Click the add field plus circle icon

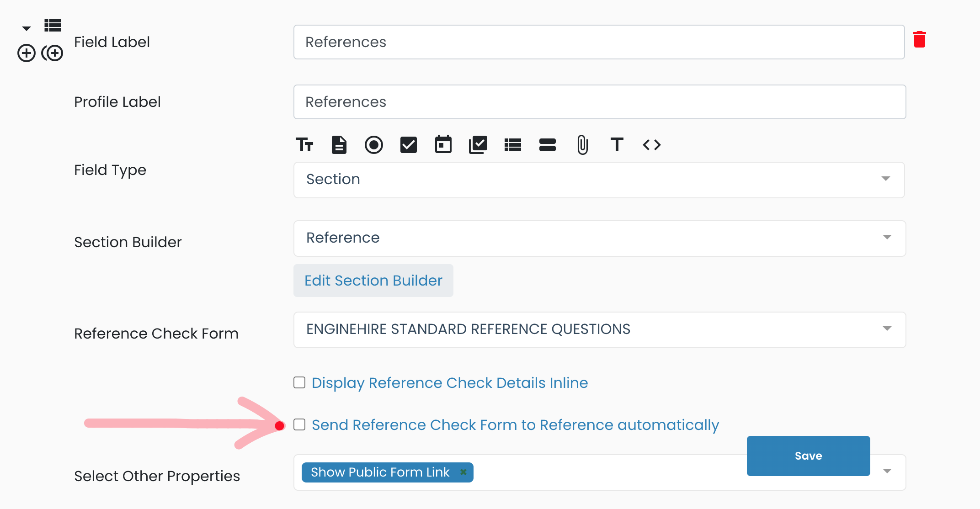point(27,53)
